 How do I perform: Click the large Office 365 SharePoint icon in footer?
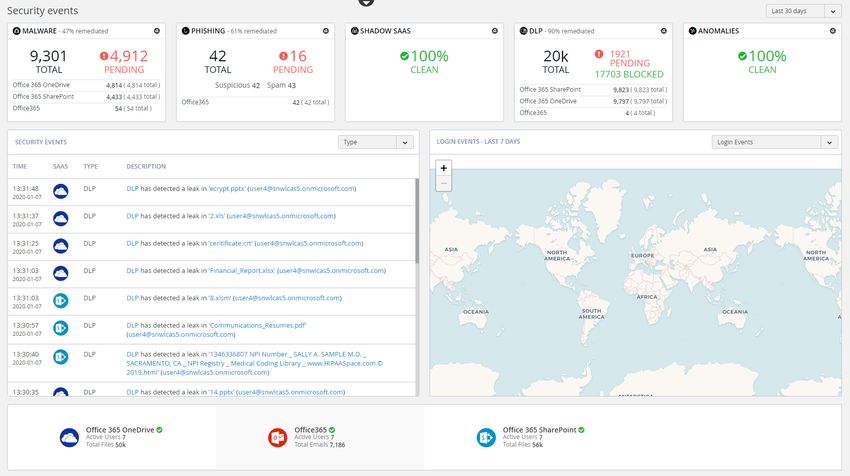[x=486, y=438]
